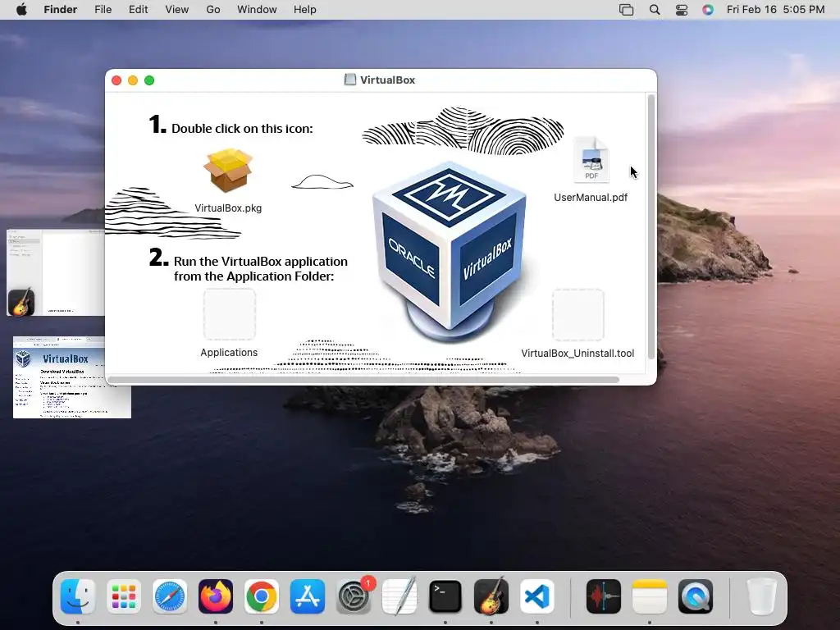This screenshot has width=840, height=630.
Task: Open TextEdit from the Dock
Action: pyautogui.click(x=399, y=596)
